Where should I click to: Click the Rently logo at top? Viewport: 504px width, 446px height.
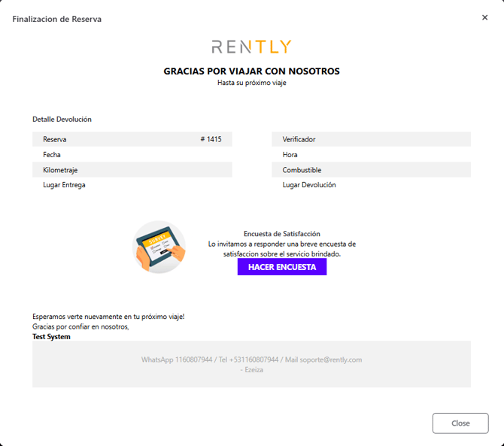coord(251,47)
